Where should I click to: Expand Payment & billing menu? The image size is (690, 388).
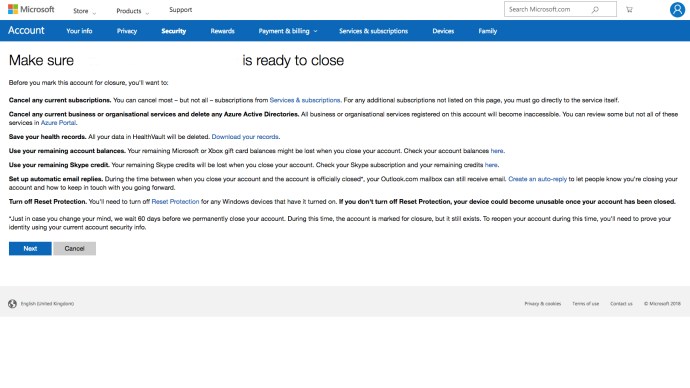click(288, 31)
